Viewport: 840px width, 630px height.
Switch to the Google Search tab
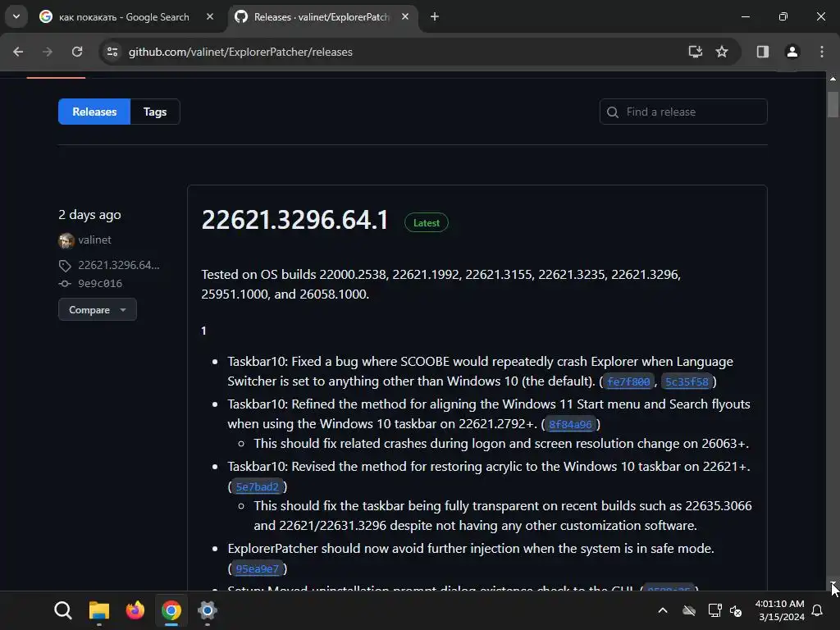124,17
